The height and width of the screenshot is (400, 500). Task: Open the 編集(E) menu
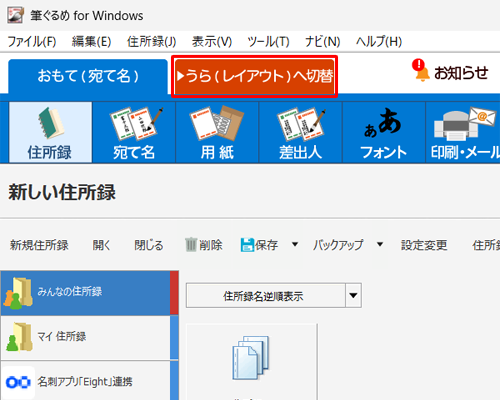tap(91, 42)
